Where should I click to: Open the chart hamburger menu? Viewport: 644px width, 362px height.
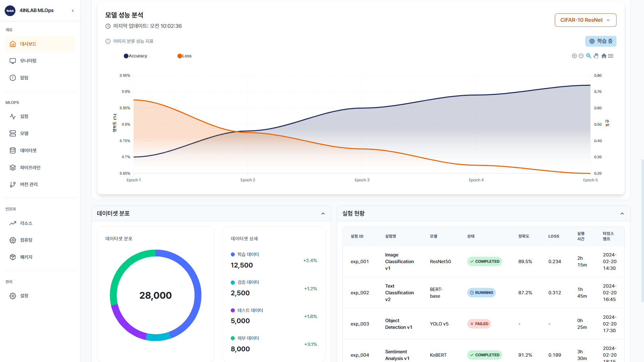click(x=611, y=56)
